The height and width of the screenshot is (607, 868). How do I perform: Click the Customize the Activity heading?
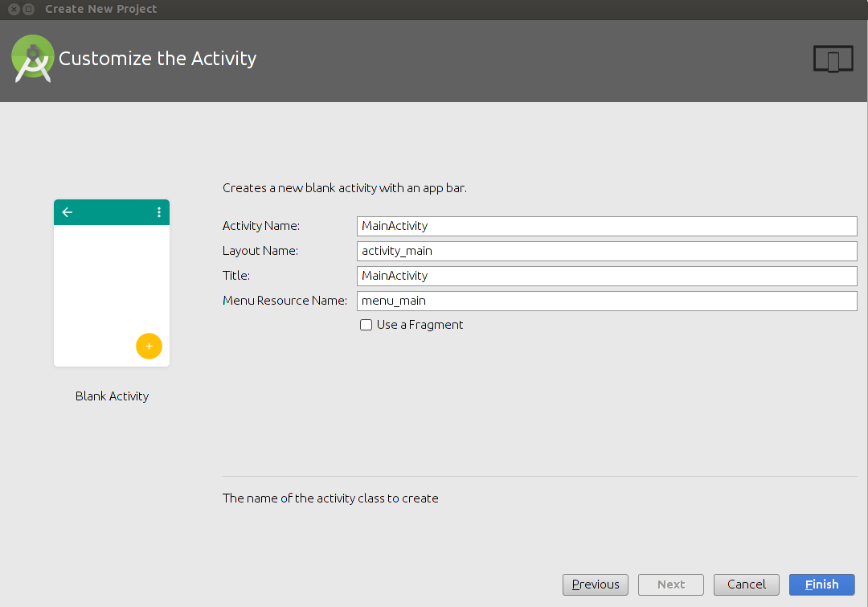pyautogui.click(x=158, y=59)
